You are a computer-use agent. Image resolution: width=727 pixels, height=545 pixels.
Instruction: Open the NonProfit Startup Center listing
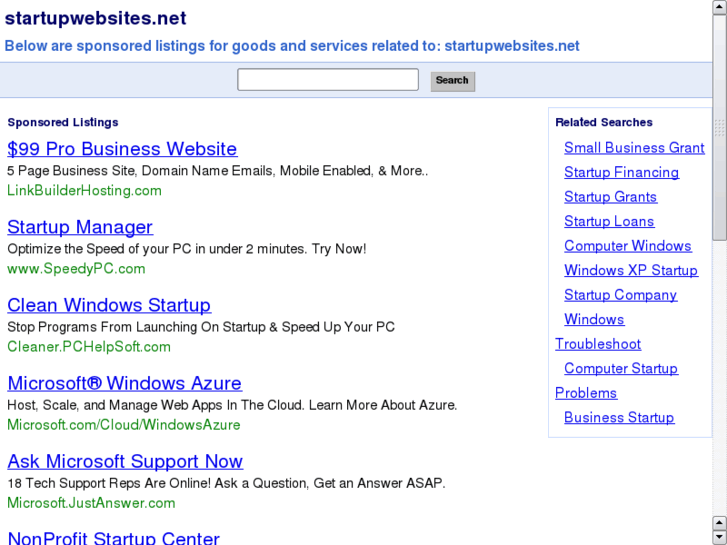113,538
